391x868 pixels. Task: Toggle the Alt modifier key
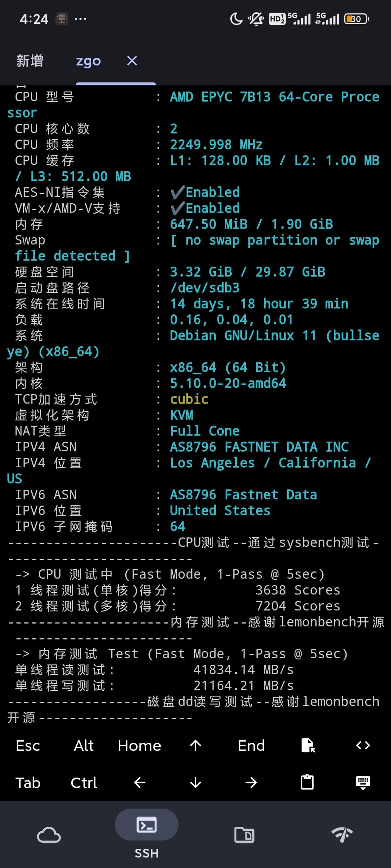[x=84, y=745]
